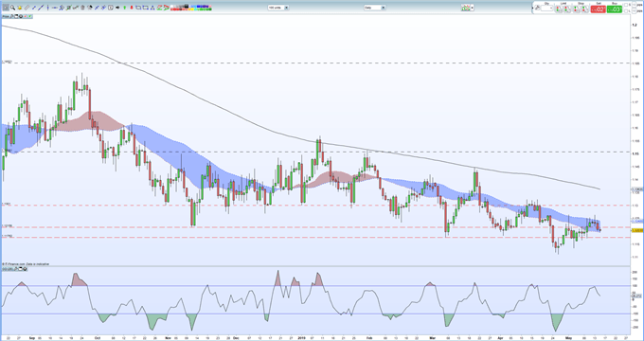Image resolution: width=644 pixels, height=341 pixels.
Task: Click the green Buy price button
Action: [x=615, y=9]
